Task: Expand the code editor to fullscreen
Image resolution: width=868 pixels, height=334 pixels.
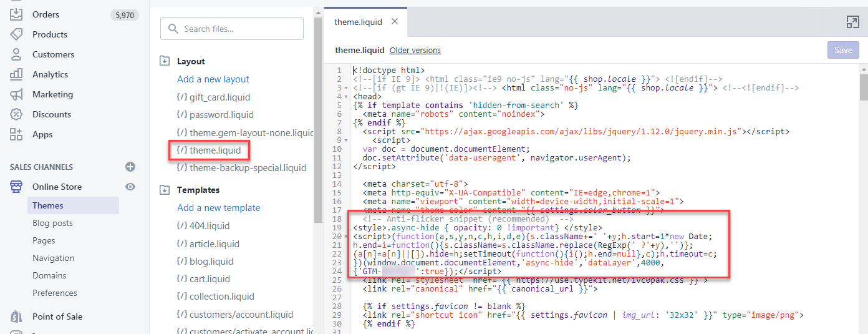Action: pos(852,22)
